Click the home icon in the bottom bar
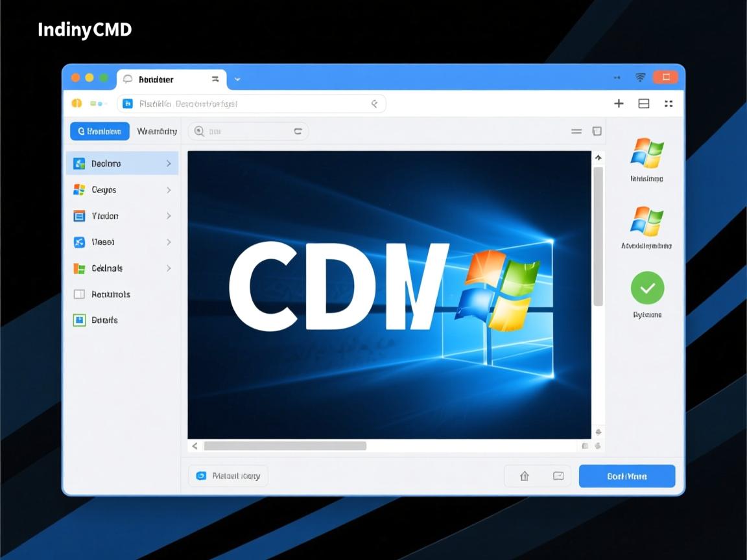Viewport: 747px width, 560px height. pos(524,476)
